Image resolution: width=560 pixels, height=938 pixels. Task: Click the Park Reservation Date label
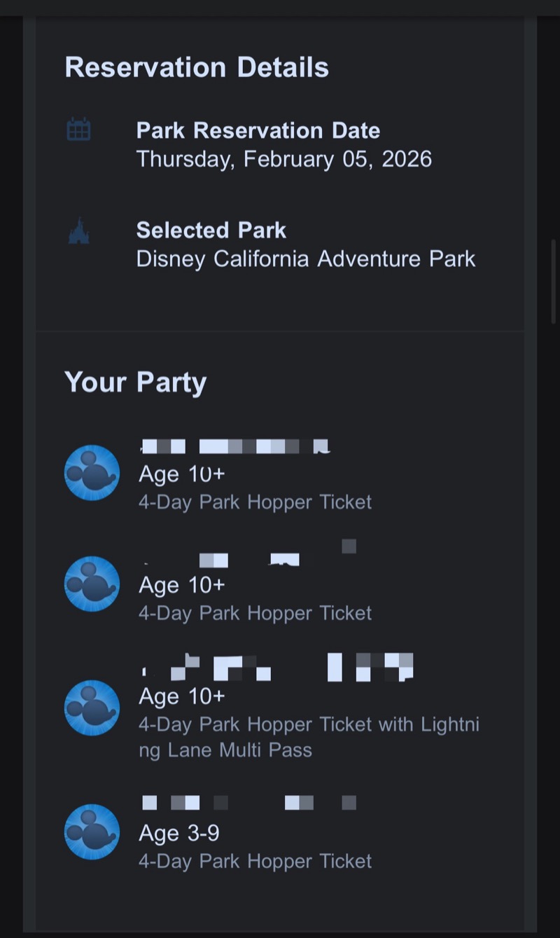pyautogui.click(x=258, y=130)
